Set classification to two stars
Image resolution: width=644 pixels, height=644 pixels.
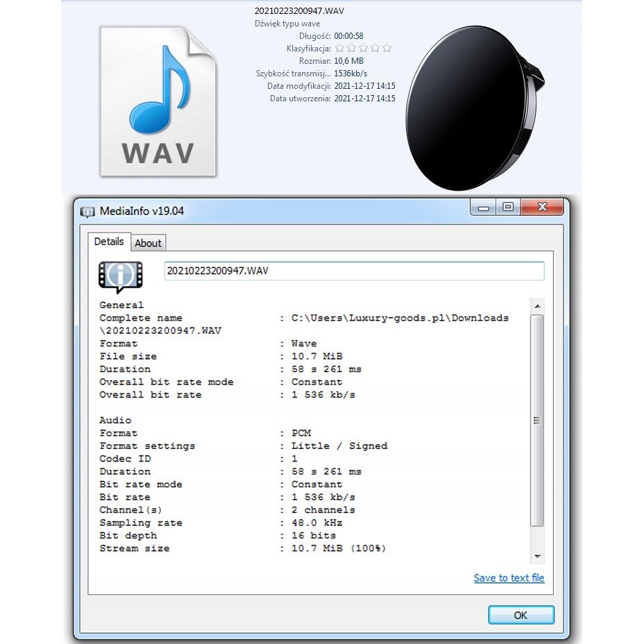click(x=351, y=49)
